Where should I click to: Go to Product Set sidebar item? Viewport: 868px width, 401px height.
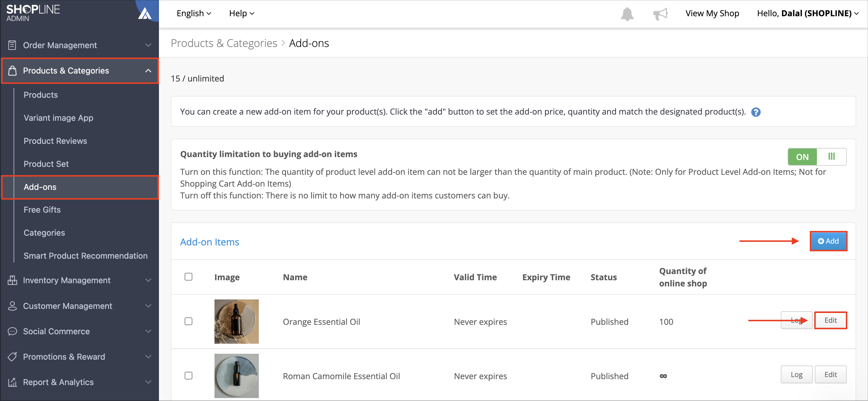[x=46, y=164]
